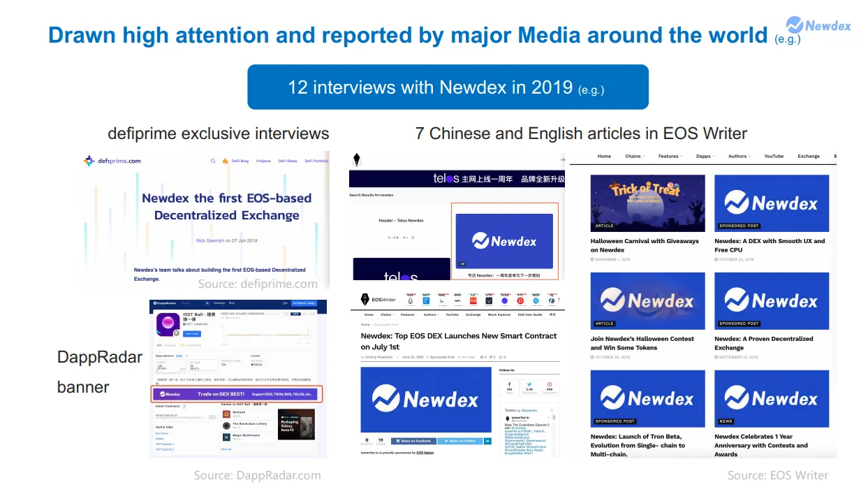Click Show all under similar dapps
The width and height of the screenshot is (868, 487).
226,449
